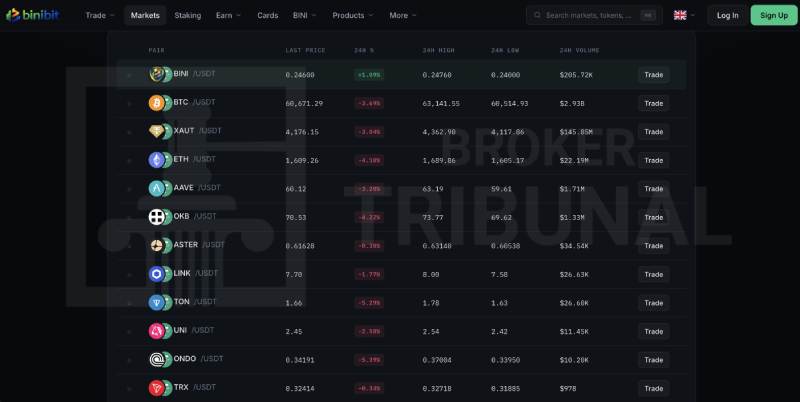Expand the Products dropdown menu
Screen dimensions: 800x402
(x=353, y=15)
